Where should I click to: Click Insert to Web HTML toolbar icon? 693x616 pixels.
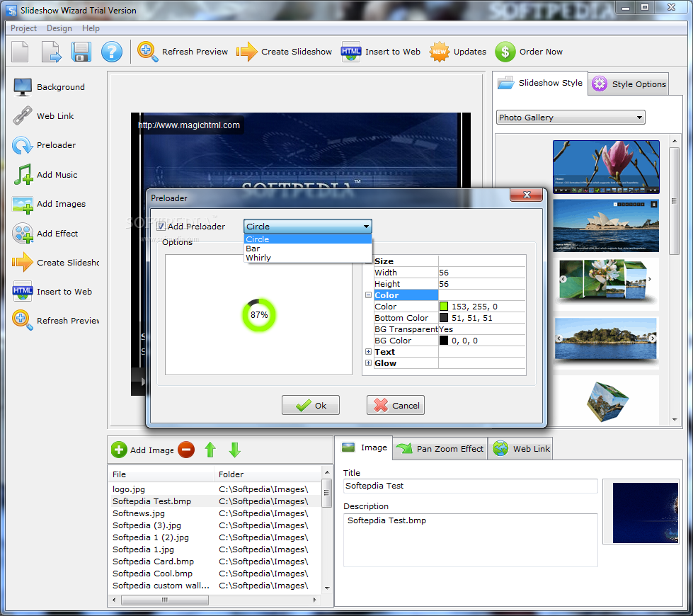(351, 52)
